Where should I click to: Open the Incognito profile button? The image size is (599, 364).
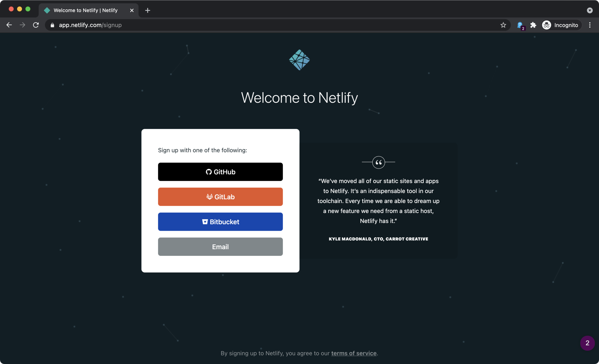click(x=561, y=25)
